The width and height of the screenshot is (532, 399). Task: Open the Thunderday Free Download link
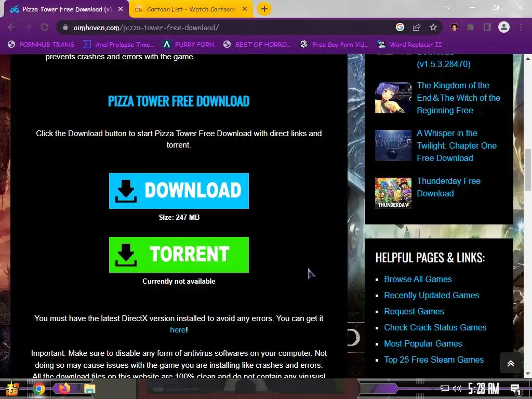pyautogui.click(x=448, y=187)
